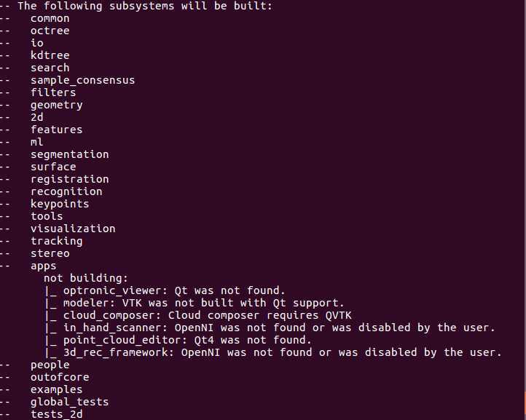The height and width of the screenshot is (420, 526).
Task: Click on the 'segmentation' line
Action: pos(69,154)
